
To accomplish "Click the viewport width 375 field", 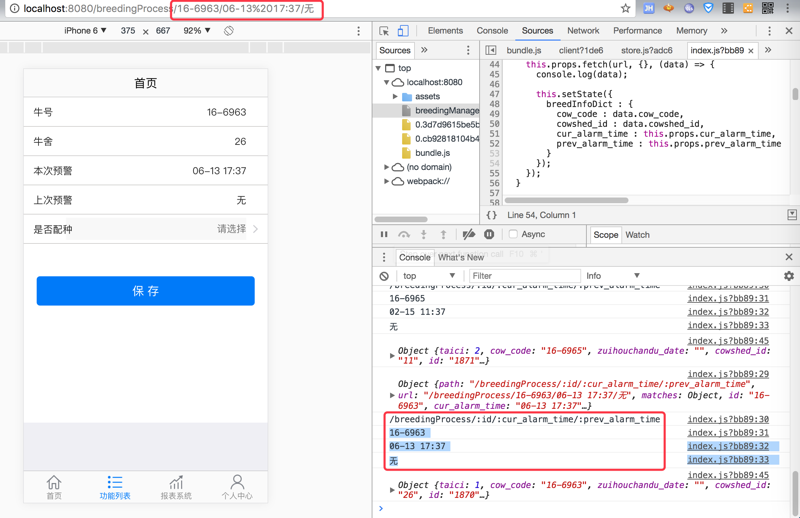I will point(128,31).
